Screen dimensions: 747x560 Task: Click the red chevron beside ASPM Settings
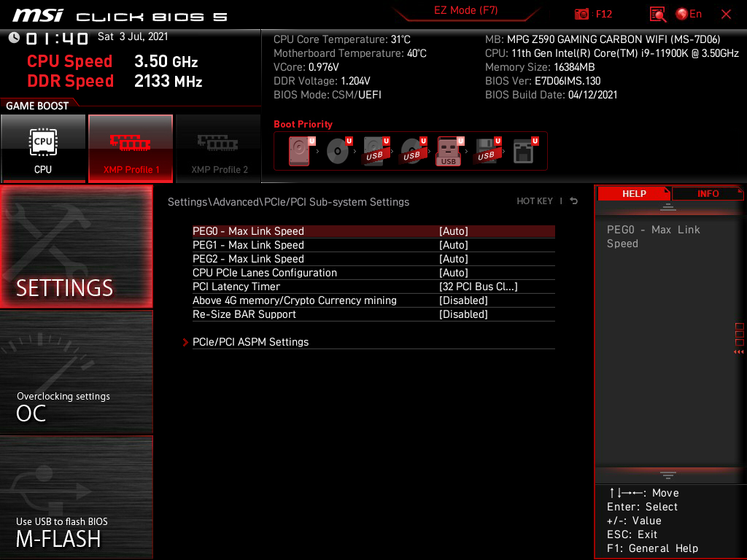point(185,342)
